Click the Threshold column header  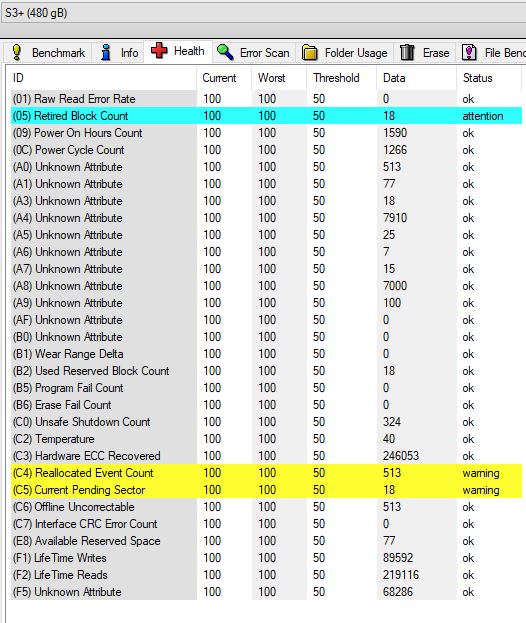(341, 78)
